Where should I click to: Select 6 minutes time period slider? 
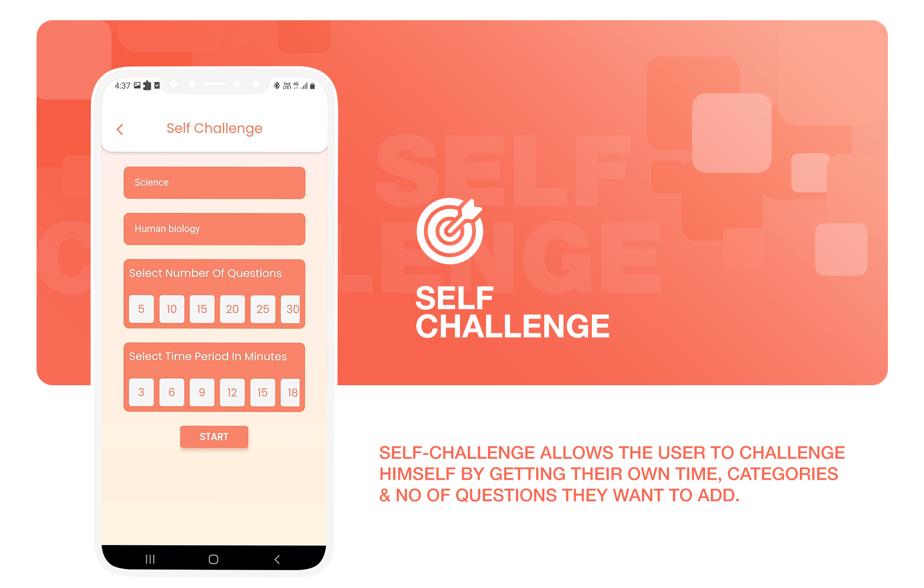[172, 391]
